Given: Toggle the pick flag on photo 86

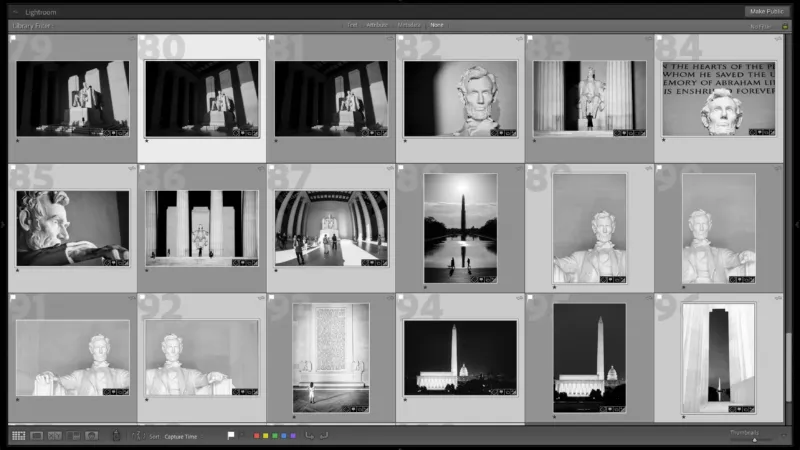Looking at the screenshot, I should (142, 168).
